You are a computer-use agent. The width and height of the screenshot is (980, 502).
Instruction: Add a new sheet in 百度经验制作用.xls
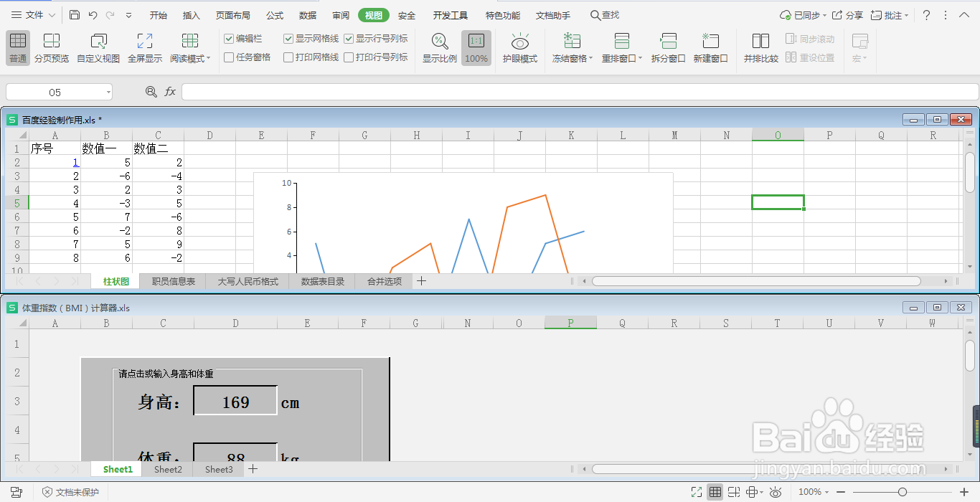pos(421,281)
